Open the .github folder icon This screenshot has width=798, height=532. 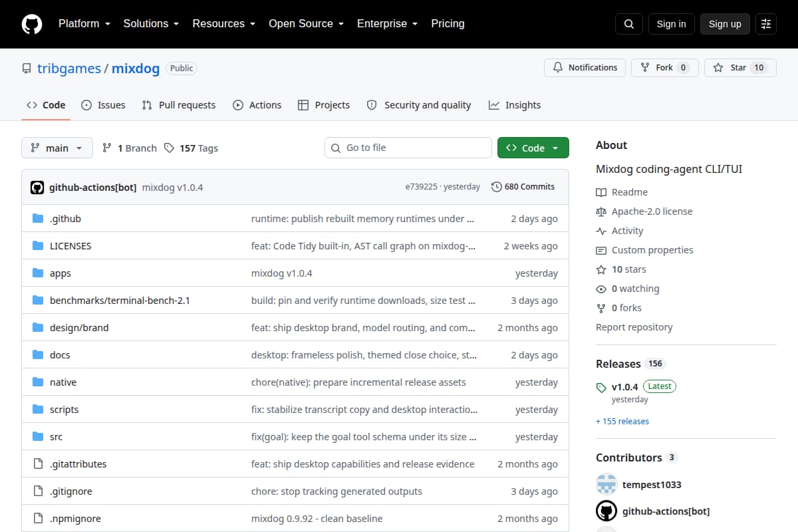[38, 219]
